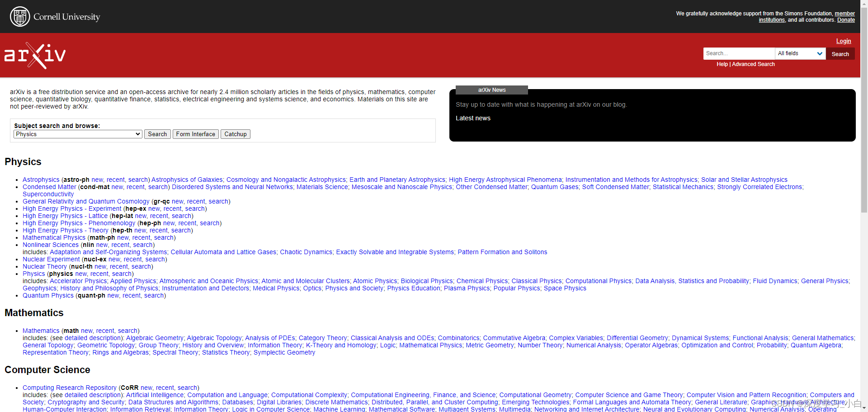The image size is (868, 412).
Task: Open the Nuclear Experiment link
Action: coord(51,259)
